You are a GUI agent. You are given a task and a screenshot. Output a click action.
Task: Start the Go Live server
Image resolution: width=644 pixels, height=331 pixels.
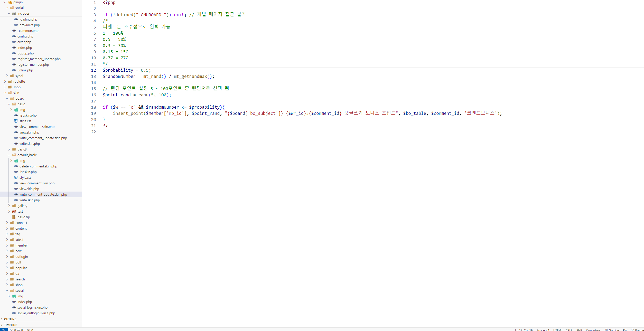coord(612,330)
